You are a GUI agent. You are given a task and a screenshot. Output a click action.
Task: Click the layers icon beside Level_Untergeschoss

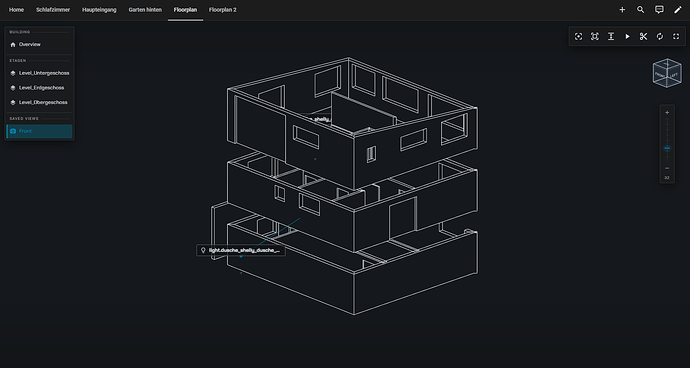[x=13, y=73]
